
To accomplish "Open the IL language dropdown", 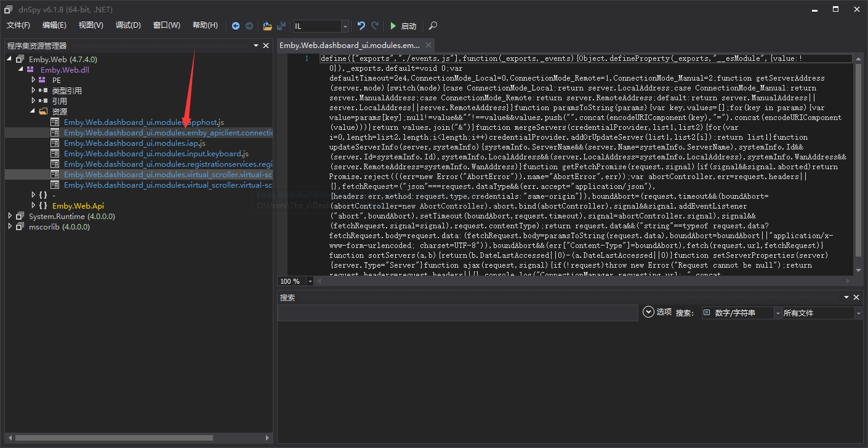I will (x=345, y=26).
